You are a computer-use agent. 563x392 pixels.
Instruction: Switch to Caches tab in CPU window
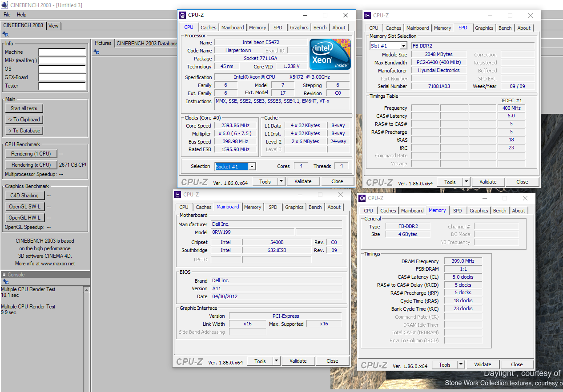tap(208, 28)
